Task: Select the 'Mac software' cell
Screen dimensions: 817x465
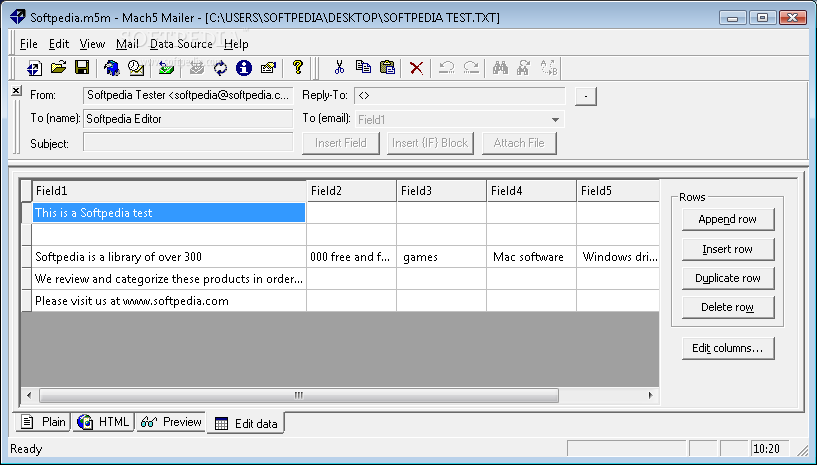Action: 531,257
